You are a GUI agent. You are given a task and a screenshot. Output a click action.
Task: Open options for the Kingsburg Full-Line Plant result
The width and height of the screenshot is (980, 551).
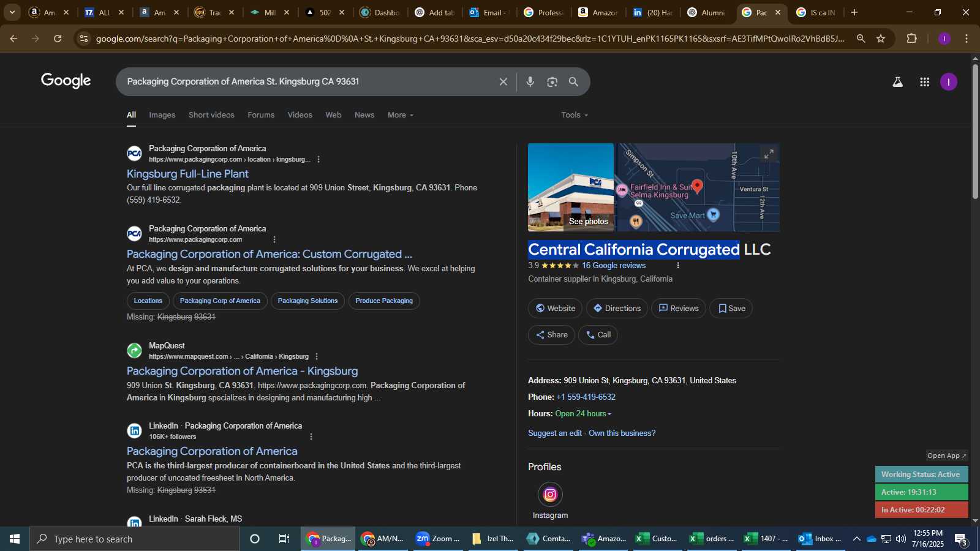coord(318,160)
